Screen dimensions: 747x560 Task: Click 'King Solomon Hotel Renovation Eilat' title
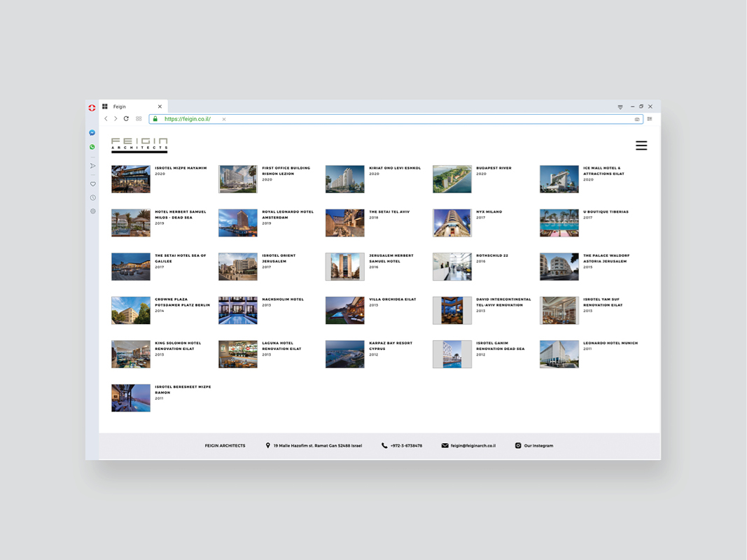(x=178, y=346)
